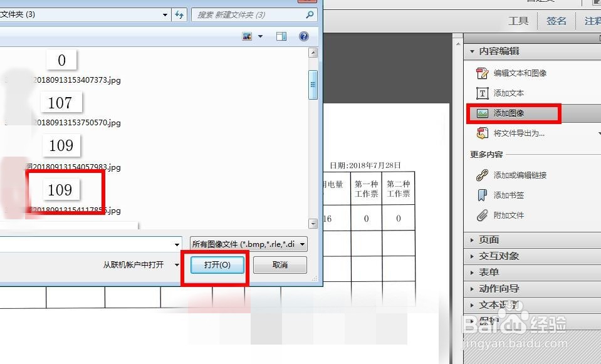Collapse the 内容编辑 panel section
Screen dimensions: 601x364
tap(473, 51)
